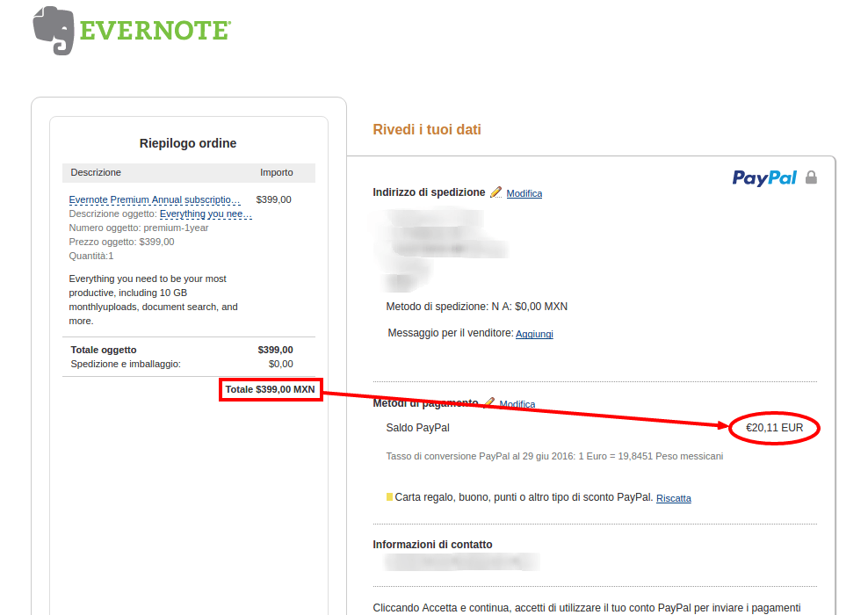Viewport: 868px width, 615px height.
Task: Click Aggiungi to add seller message
Action: (534, 334)
